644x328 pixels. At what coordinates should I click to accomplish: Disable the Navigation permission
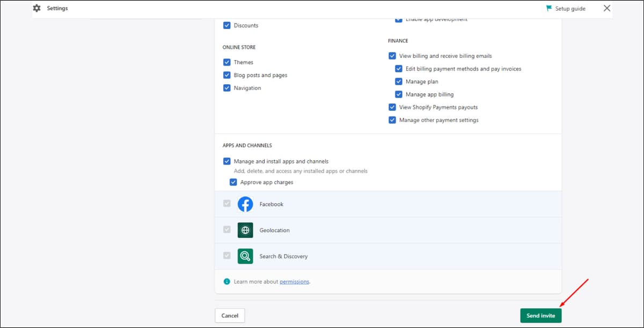pyautogui.click(x=227, y=88)
